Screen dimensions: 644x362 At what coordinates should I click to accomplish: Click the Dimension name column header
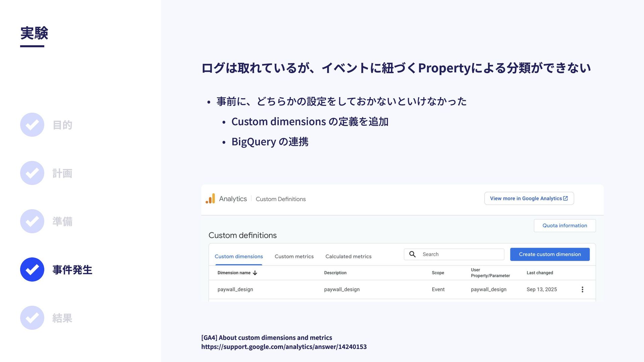tap(234, 273)
